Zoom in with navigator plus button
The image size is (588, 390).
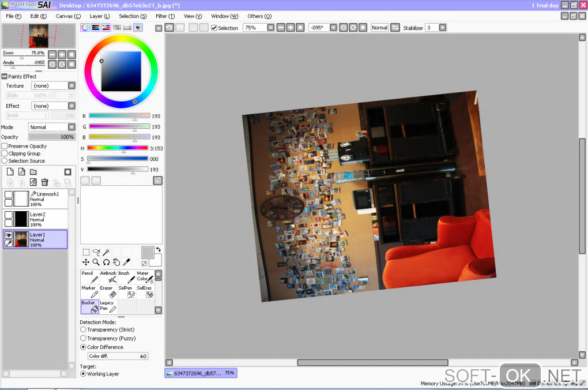tap(62, 55)
